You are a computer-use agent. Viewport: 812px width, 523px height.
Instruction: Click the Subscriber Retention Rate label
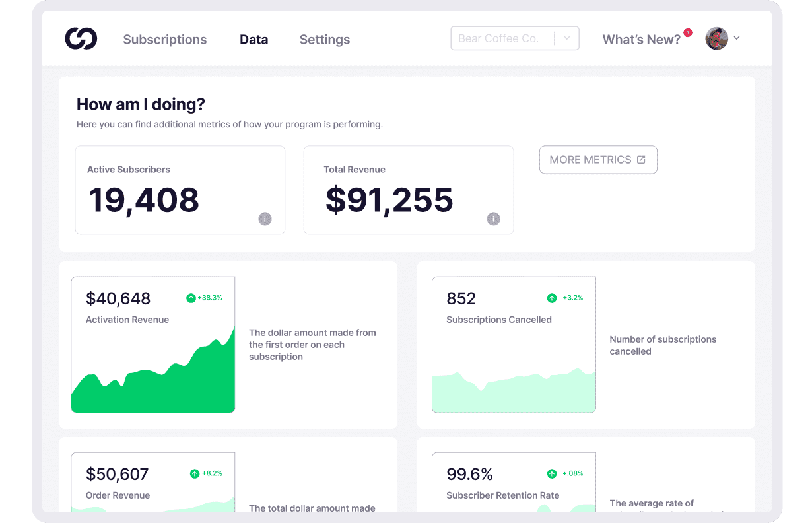click(502, 495)
